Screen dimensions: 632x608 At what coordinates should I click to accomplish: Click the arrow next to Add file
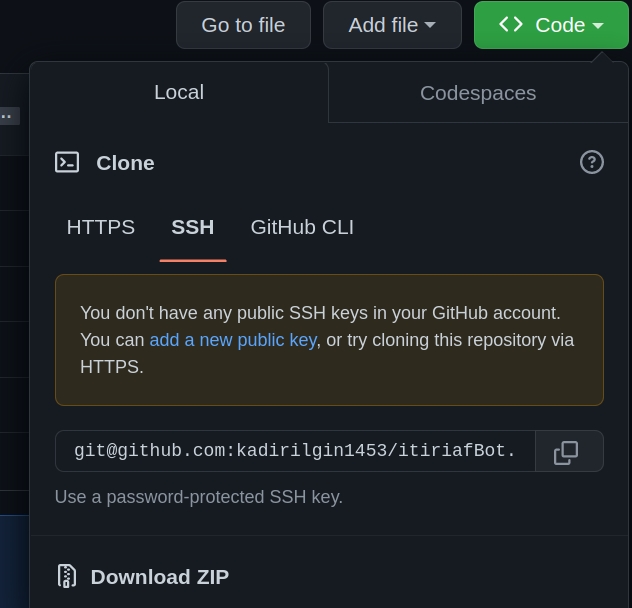[431, 26]
